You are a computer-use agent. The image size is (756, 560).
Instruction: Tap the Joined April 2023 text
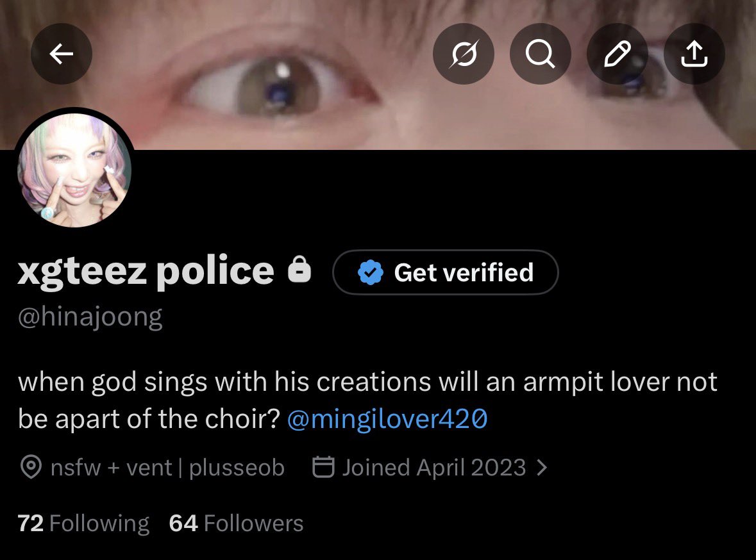coord(434,468)
